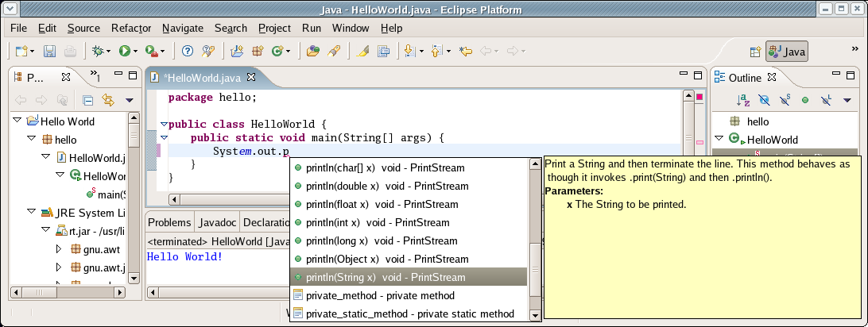Open the Refactor menu
The image size is (868, 327).
(131, 28)
